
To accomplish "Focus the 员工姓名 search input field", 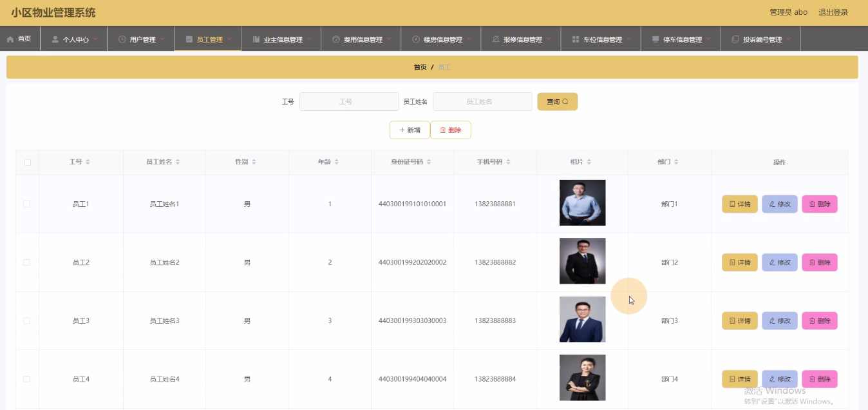I will click(482, 102).
